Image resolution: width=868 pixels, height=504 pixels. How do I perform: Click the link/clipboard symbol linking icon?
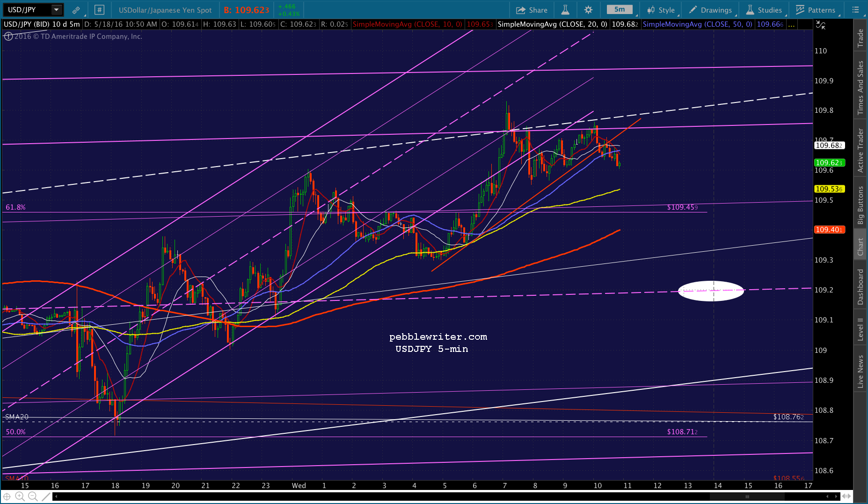pyautogui.click(x=76, y=10)
